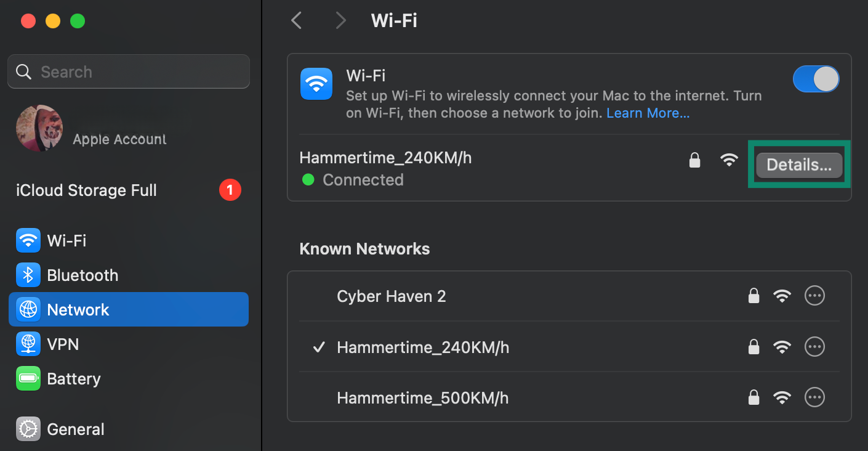Click the magnifying glass in the Search field
Viewport: 868px width, 451px height.
coord(23,71)
